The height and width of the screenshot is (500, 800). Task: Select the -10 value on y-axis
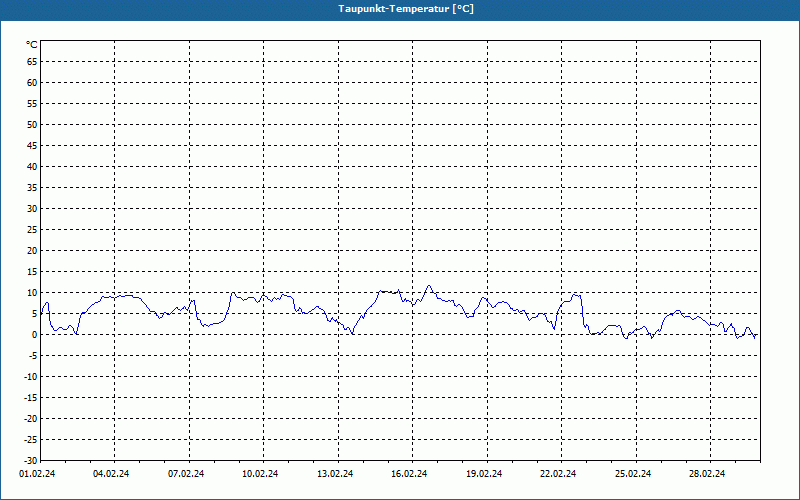point(31,377)
